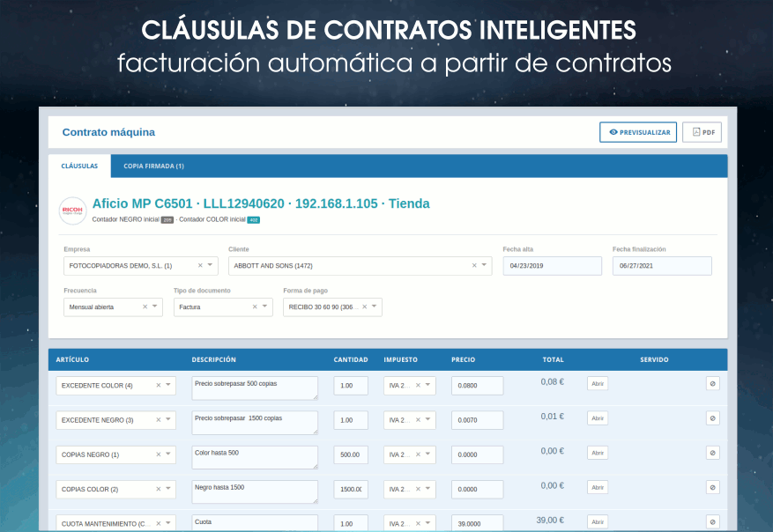This screenshot has height=532, width=773.
Task: Open the EXCEDENTE COLOR article dropdown
Action: (x=168, y=385)
